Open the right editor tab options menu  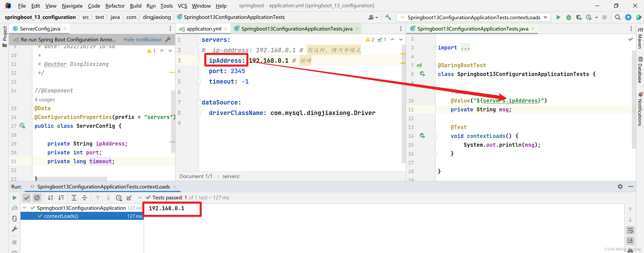click(631, 29)
